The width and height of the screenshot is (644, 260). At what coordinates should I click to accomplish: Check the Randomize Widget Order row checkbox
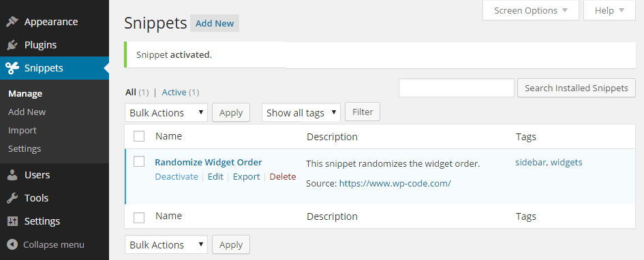139,161
